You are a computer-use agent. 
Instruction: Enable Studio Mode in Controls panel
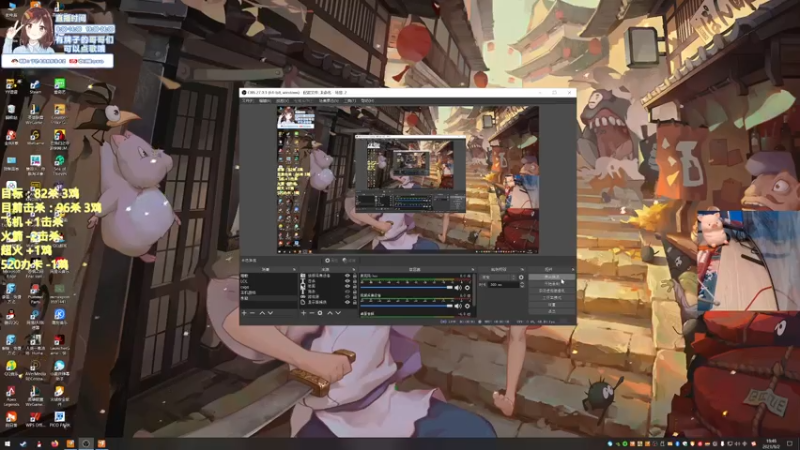pyautogui.click(x=552, y=297)
